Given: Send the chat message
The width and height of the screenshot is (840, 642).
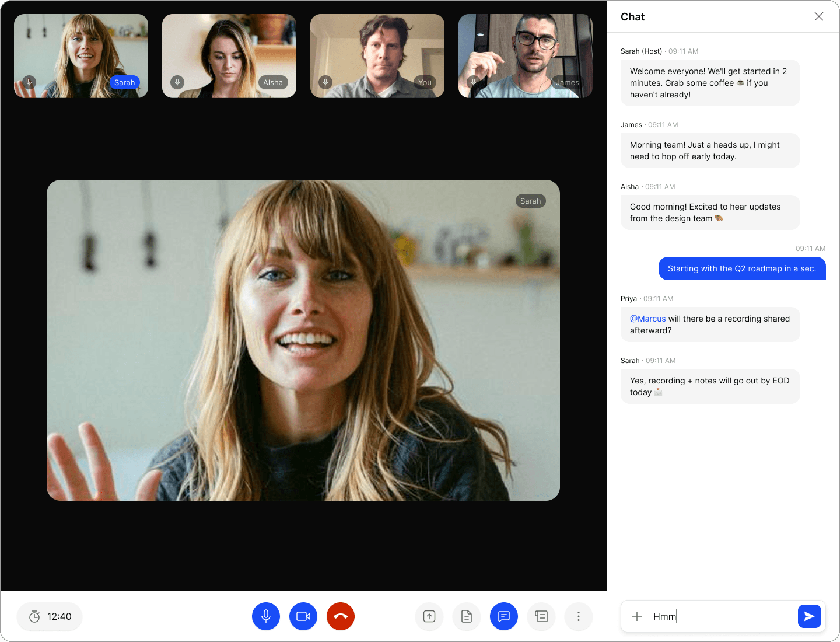Looking at the screenshot, I should pyautogui.click(x=809, y=616).
